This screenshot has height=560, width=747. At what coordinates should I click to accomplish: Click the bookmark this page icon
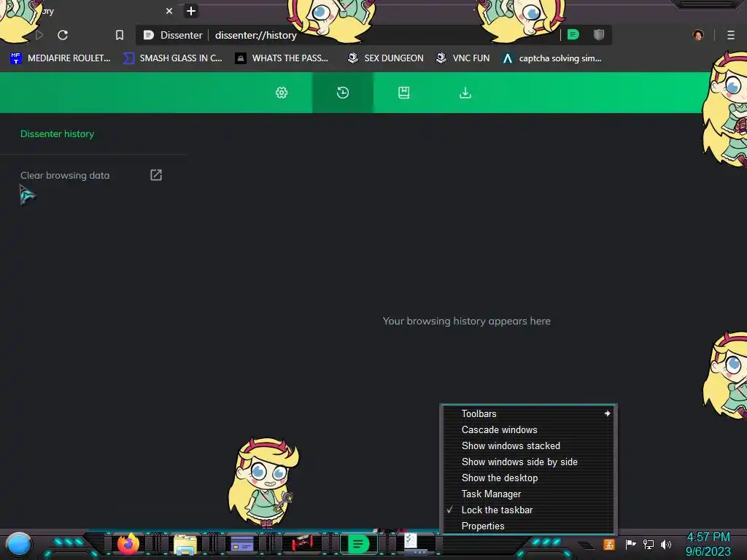coord(120,35)
